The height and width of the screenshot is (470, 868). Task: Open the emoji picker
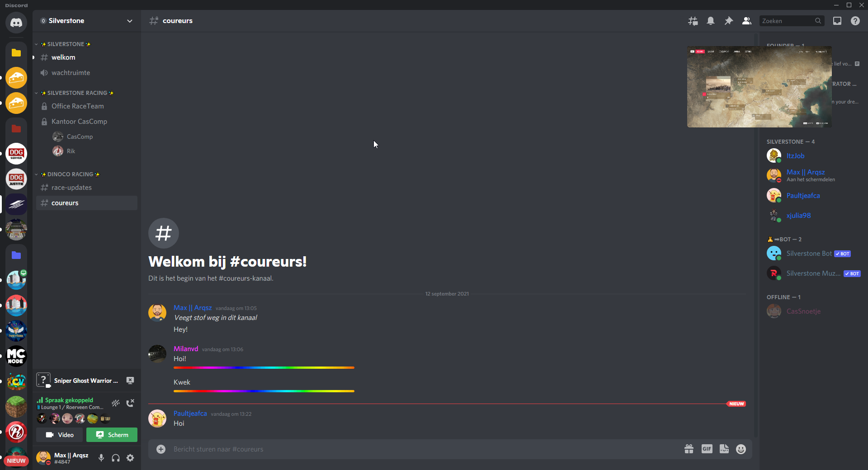pyautogui.click(x=741, y=449)
